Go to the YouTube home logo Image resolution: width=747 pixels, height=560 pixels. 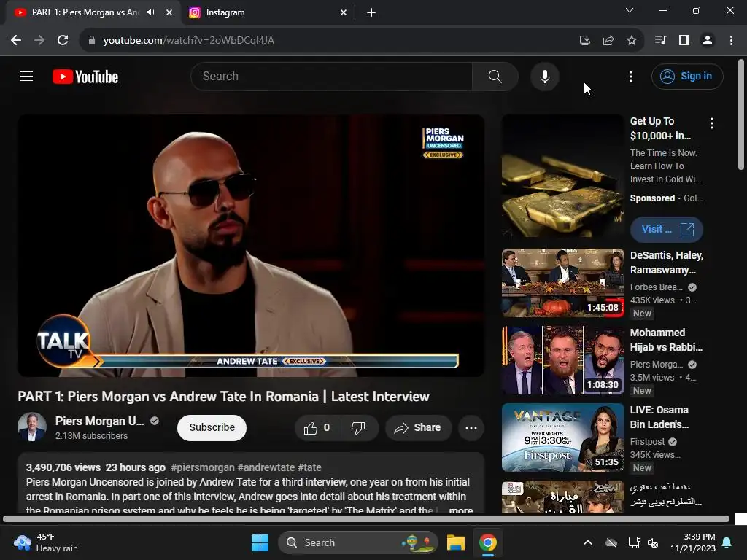click(85, 77)
